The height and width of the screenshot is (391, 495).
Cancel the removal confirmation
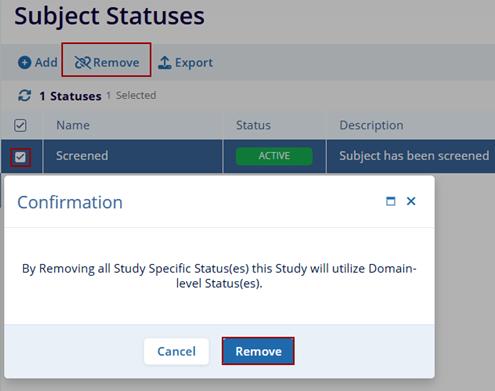[176, 351]
